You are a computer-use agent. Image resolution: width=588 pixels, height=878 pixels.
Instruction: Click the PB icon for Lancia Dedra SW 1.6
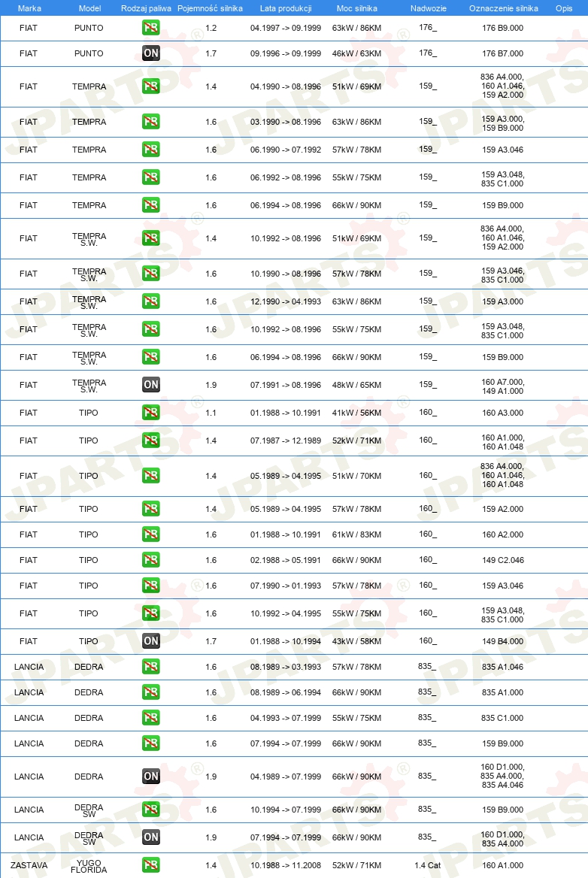point(150,810)
